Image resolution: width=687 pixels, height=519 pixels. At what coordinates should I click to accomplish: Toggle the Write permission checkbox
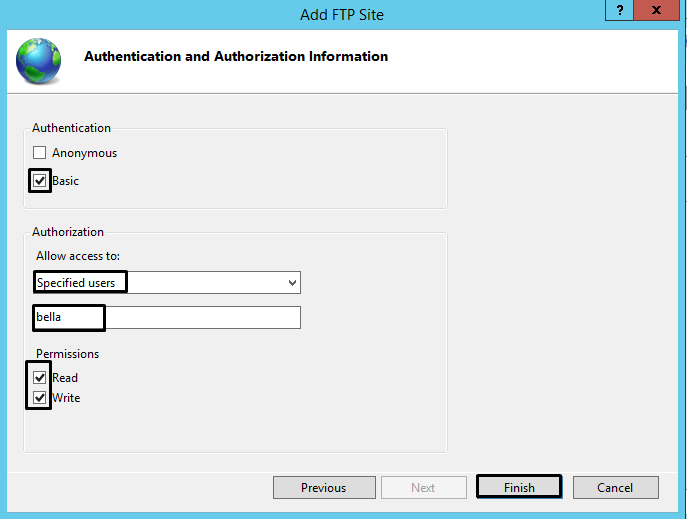coord(40,398)
